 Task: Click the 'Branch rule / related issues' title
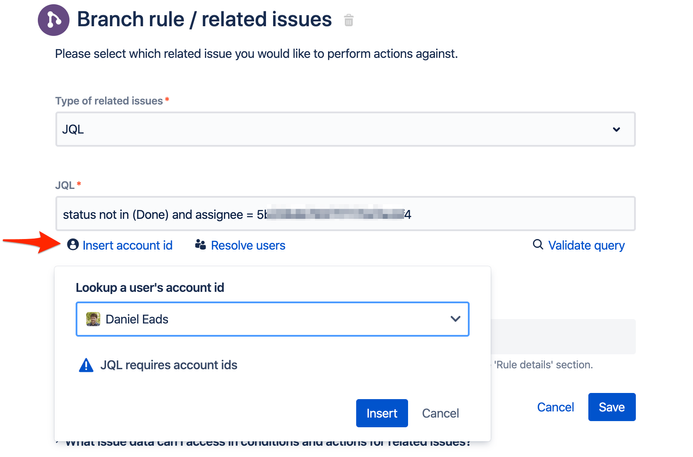[204, 19]
